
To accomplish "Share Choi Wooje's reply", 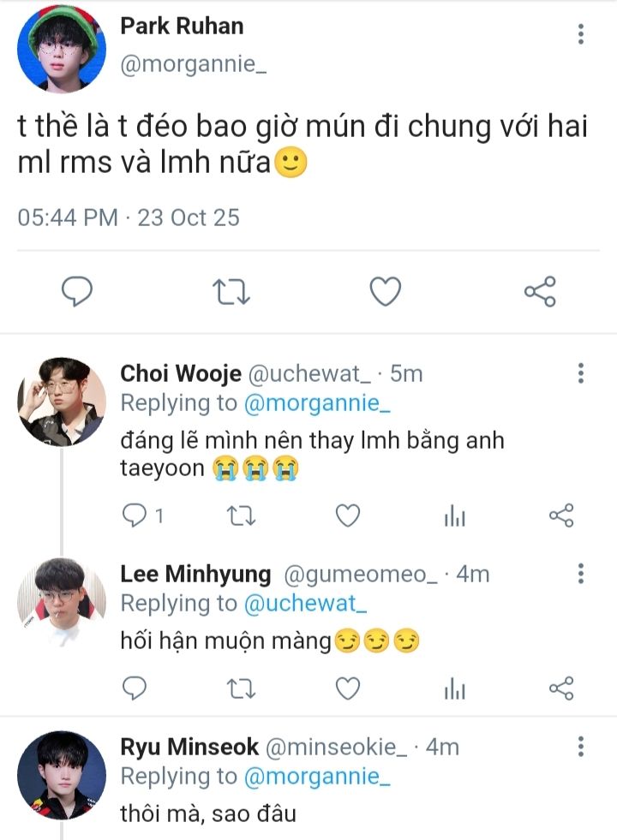I will (560, 515).
